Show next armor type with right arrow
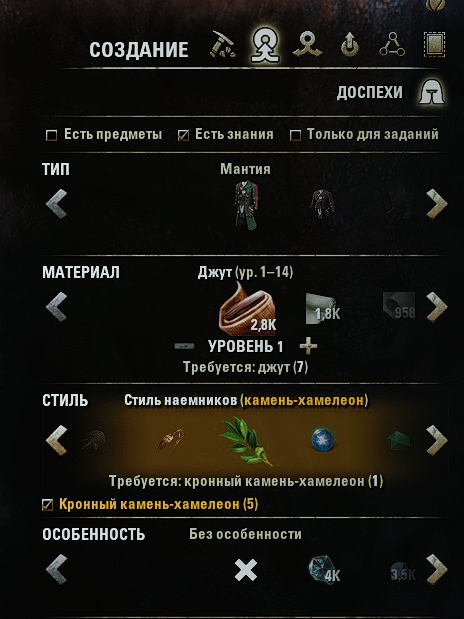464x619 pixels. pyautogui.click(x=437, y=204)
